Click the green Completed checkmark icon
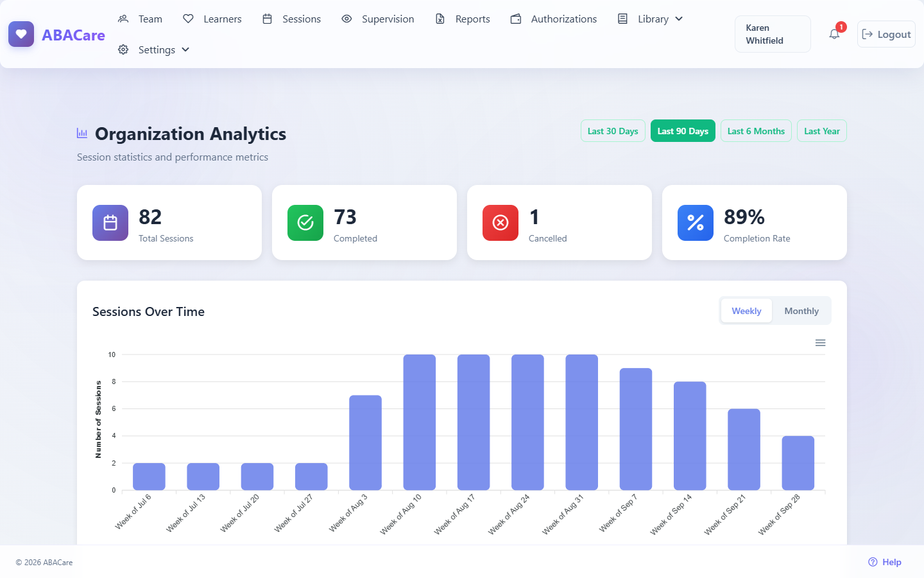This screenshot has height=578, width=924. point(305,223)
